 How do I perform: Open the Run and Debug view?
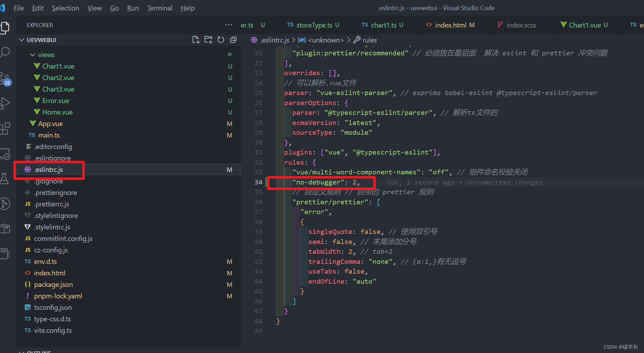[x=5, y=103]
